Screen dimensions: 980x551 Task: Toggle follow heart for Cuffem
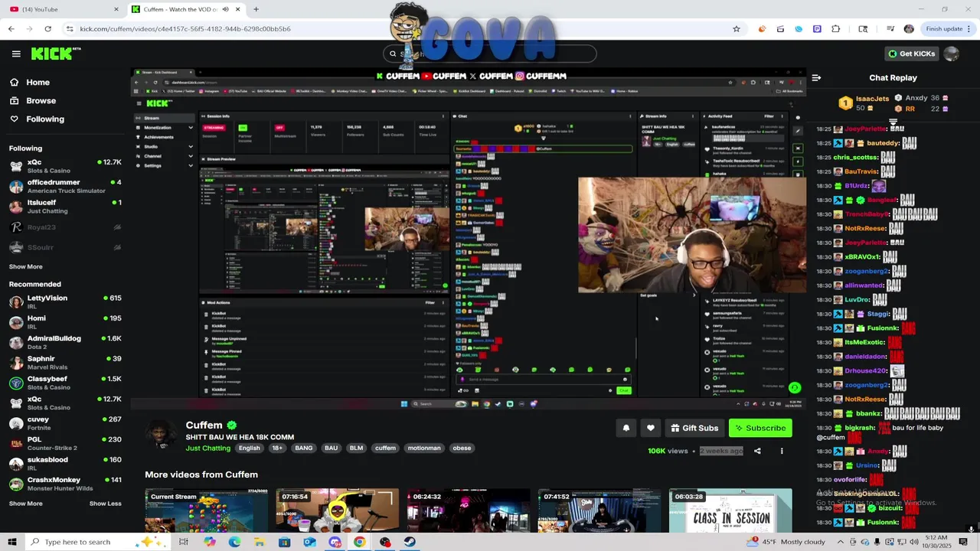coord(651,429)
